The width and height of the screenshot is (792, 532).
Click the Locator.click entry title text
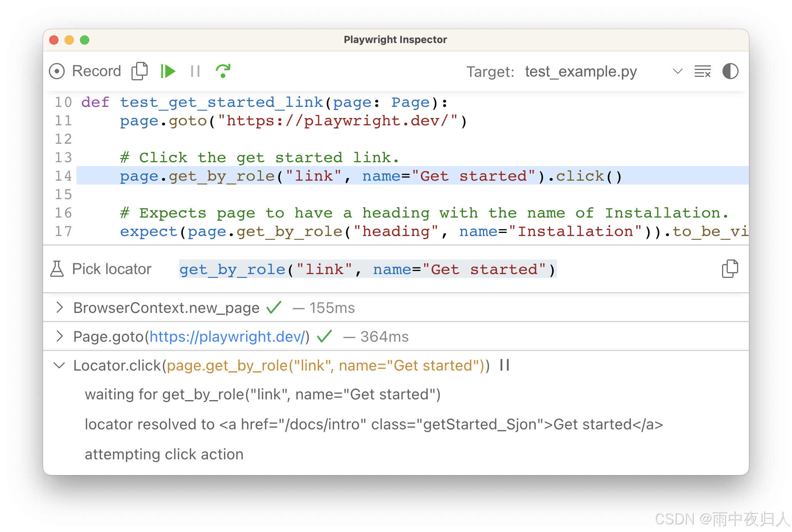coord(281,366)
